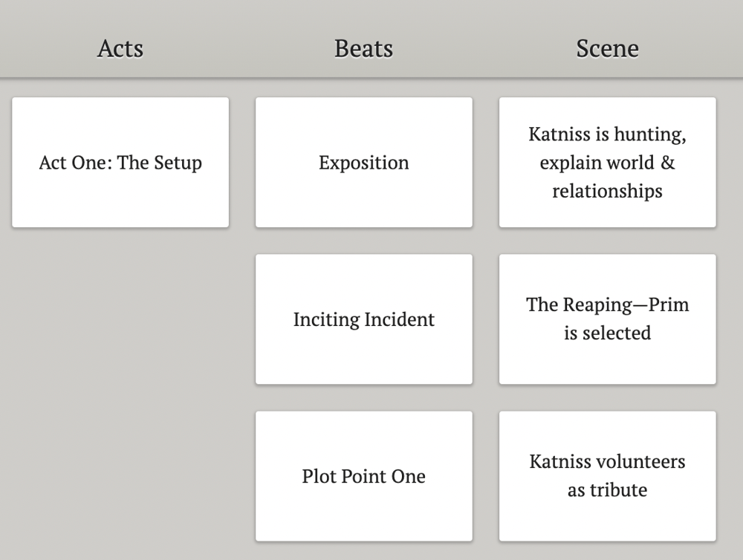This screenshot has width=743, height=560.
Task: Select the first card under Beats
Action: coord(363,162)
